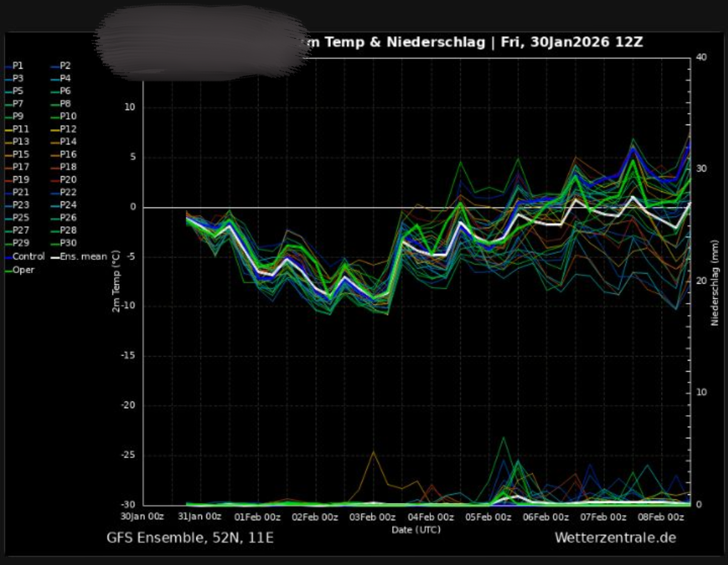Screen dimensions: 728x565
Task: Click the 31Jan 00z date tick label
Action: [200, 516]
